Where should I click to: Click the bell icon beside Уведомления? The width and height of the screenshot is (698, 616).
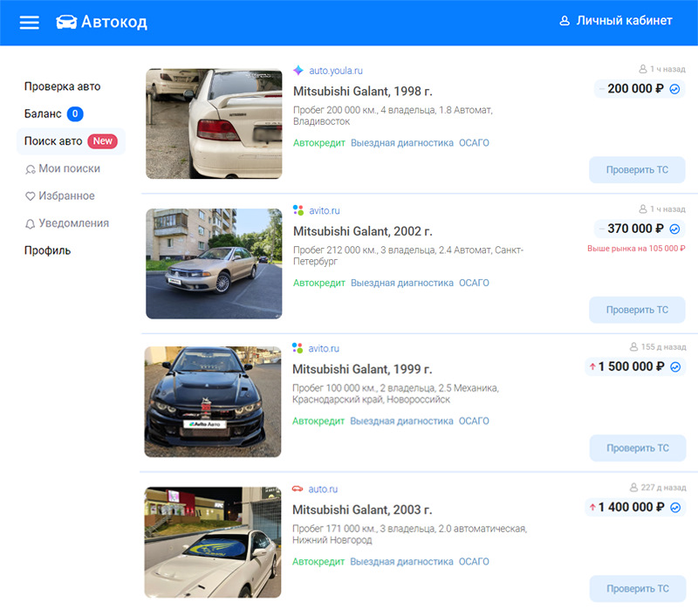point(31,224)
